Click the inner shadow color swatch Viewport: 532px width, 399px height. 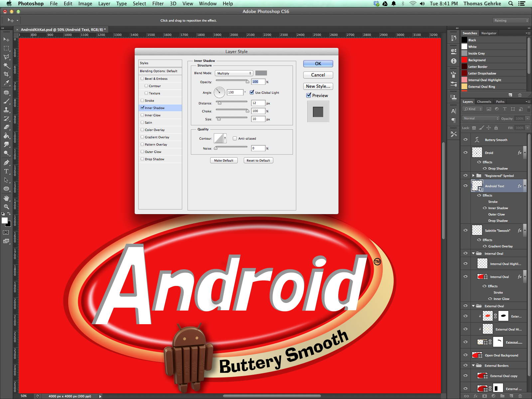point(261,73)
